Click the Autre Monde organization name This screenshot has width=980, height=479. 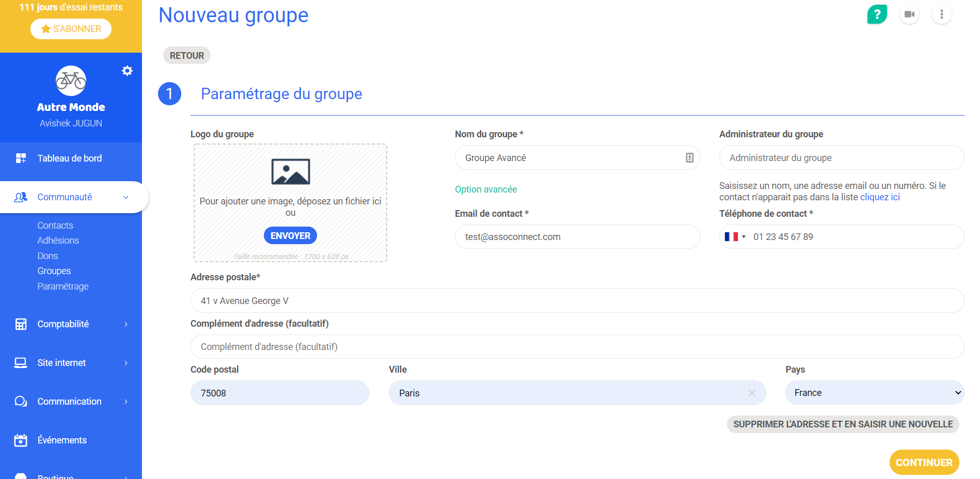[71, 107]
